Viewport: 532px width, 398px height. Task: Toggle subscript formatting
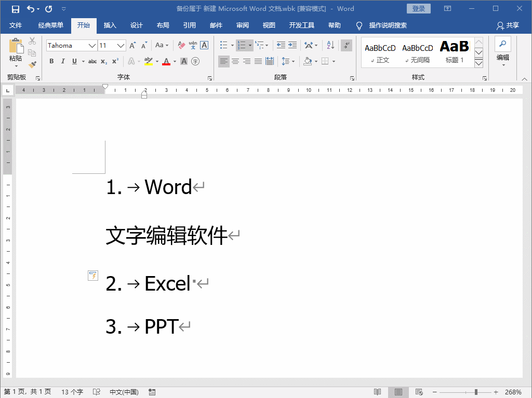104,61
